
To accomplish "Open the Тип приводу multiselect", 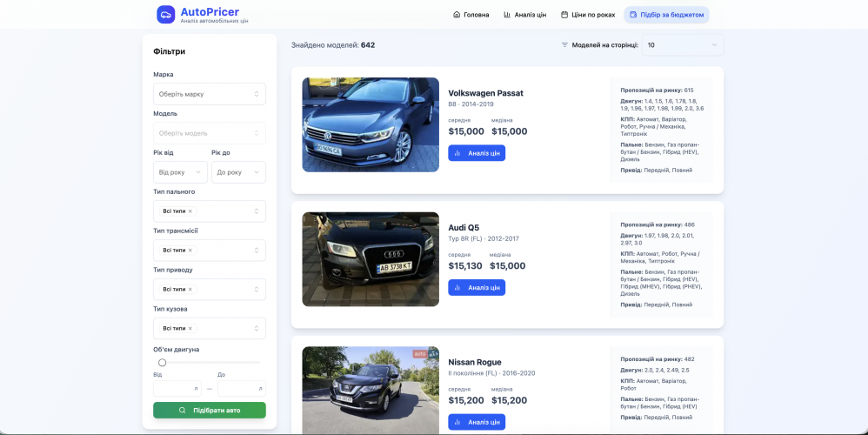I will pos(210,290).
